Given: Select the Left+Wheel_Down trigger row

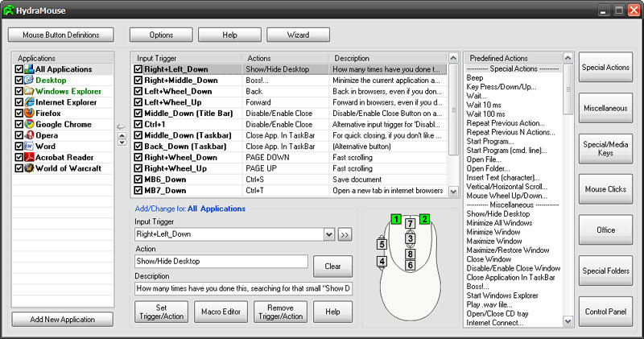Looking at the screenshot, I should (x=290, y=91).
